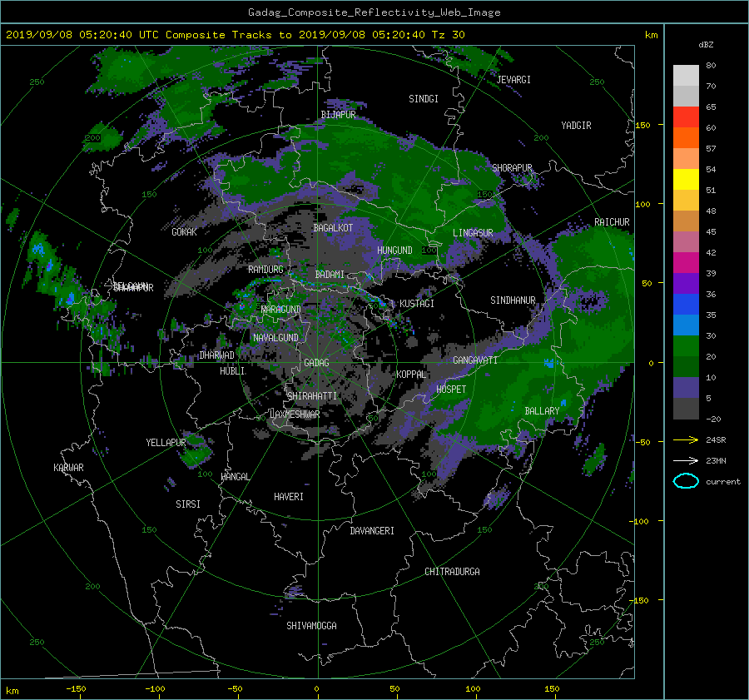Click the light gray 80 dBZ legend swatch
Screen dimensions: 749x700
[x=686, y=75]
